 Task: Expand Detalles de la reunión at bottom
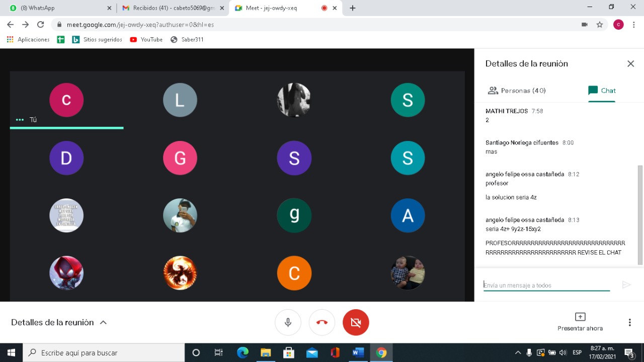(59, 322)
